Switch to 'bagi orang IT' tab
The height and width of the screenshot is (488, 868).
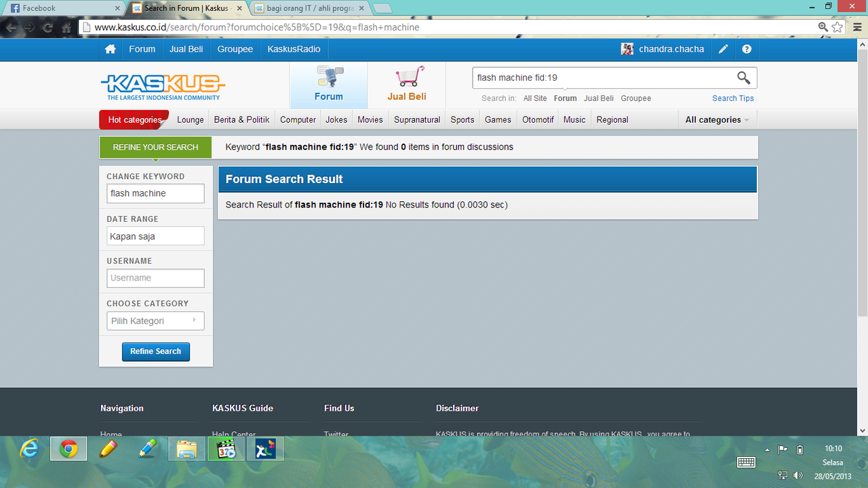[x=311, y=8]
